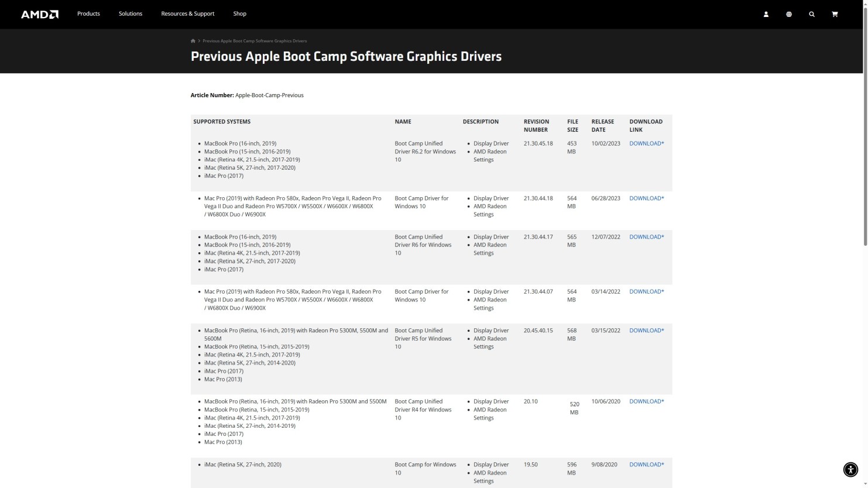Click the Description column header
Screen dimensions: 868x488
tap(481, 122)
